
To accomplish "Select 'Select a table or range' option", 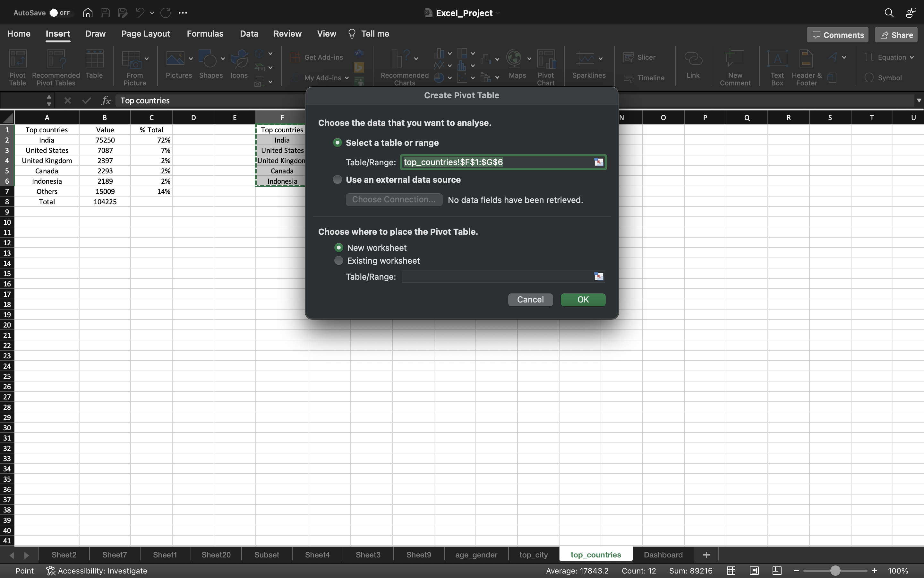I will point(338,143).
